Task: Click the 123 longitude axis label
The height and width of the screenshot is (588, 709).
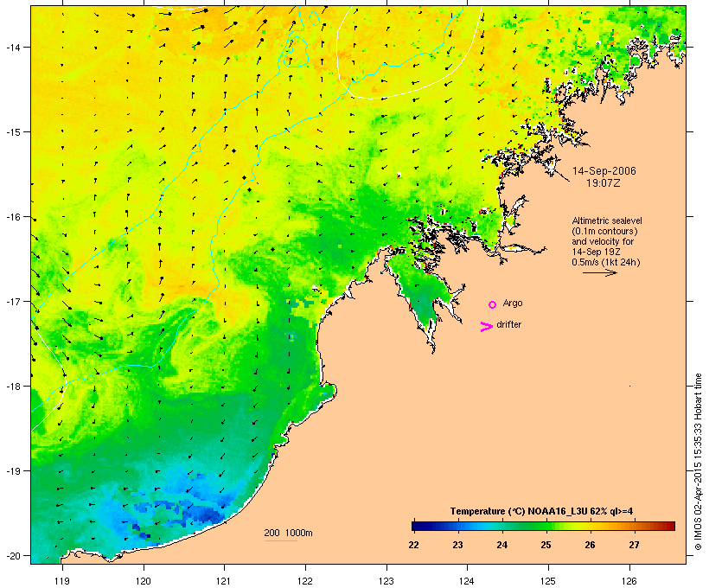Action: point(386,581)
